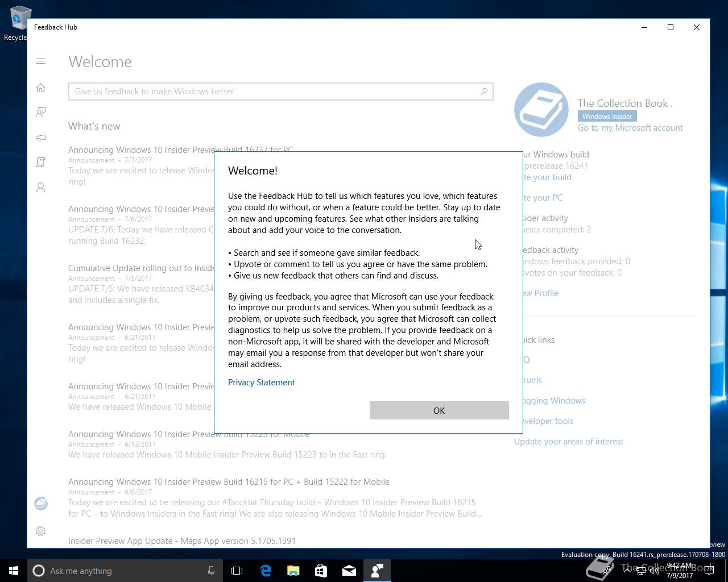Open the Quests icon in sidebar
728x582 pixels.
point(40,162)
